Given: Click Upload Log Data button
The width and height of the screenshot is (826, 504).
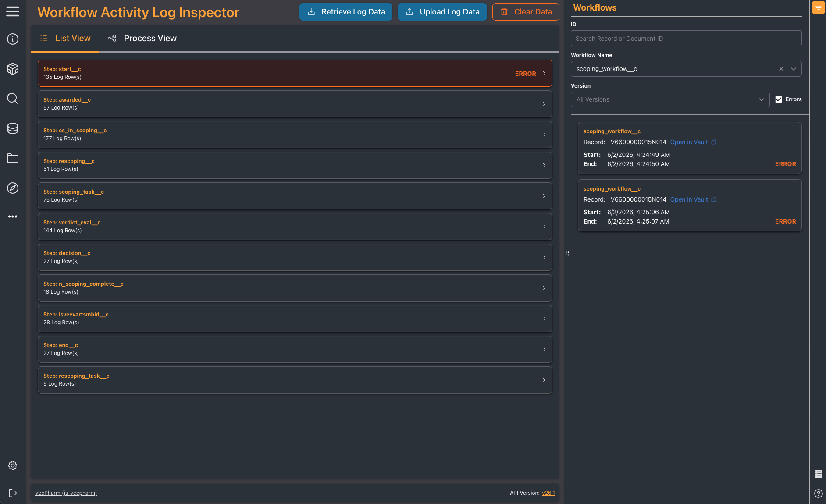Looking at the screenshot, I should coord(442,12).
